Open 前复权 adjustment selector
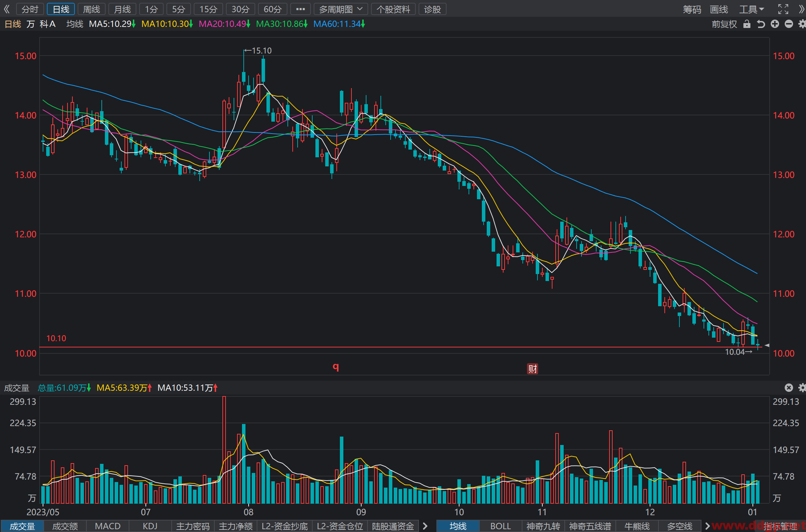Viewport: 806px width, 532px height. tap(724, 24)
